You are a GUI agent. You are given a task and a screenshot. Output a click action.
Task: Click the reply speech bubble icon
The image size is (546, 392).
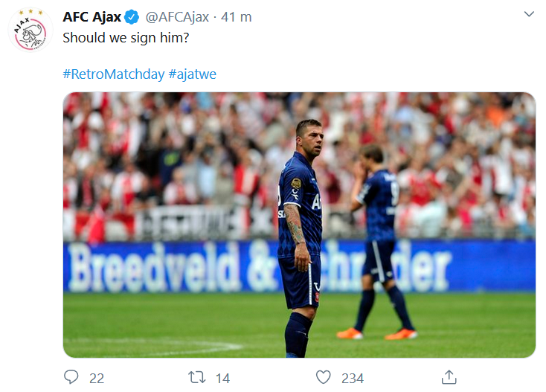pyautogui.click(x=71, y=378)
